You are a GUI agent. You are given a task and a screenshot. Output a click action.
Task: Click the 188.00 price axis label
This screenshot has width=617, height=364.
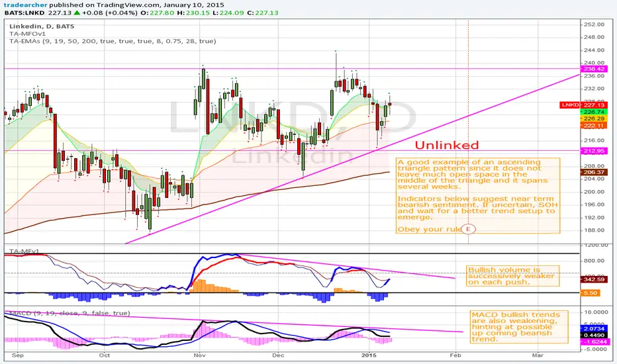(x=594, y=230)
